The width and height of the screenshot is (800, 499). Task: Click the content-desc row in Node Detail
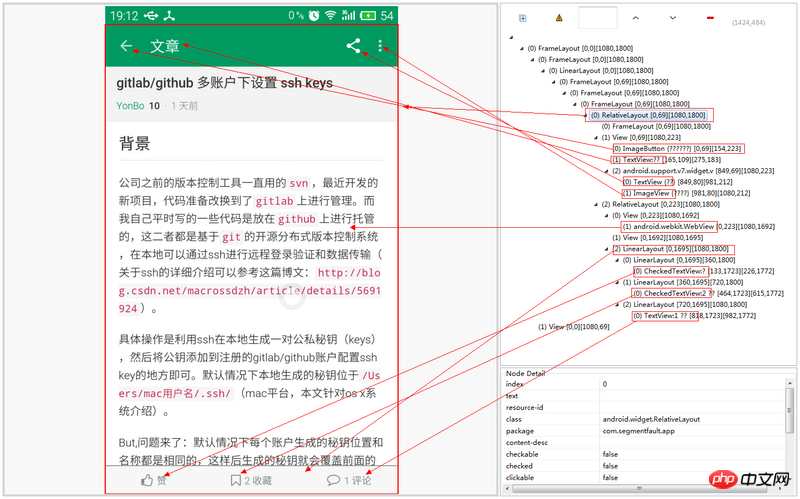click(644, 443)
